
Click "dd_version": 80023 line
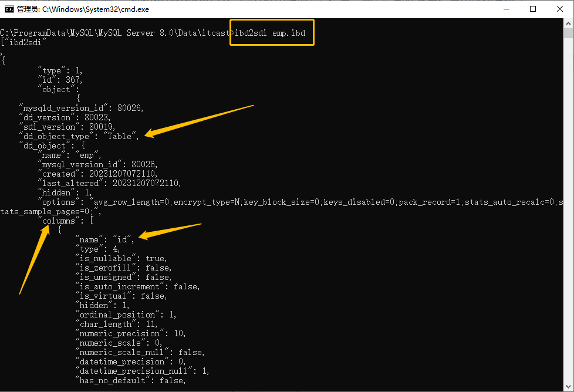(x=65, y=117)
